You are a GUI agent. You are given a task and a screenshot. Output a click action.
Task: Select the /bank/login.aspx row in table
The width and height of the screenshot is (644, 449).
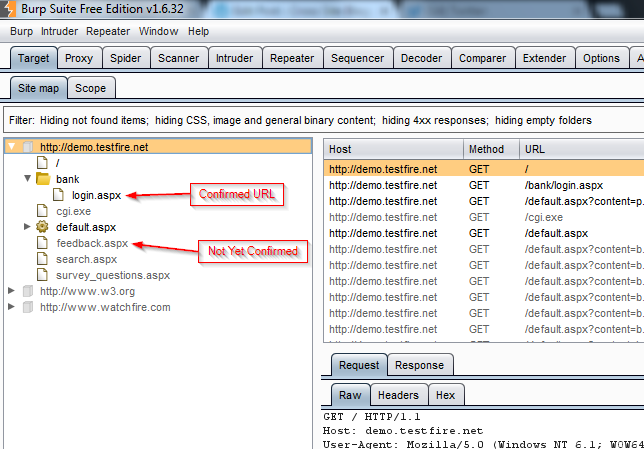(x=480, y=185)
